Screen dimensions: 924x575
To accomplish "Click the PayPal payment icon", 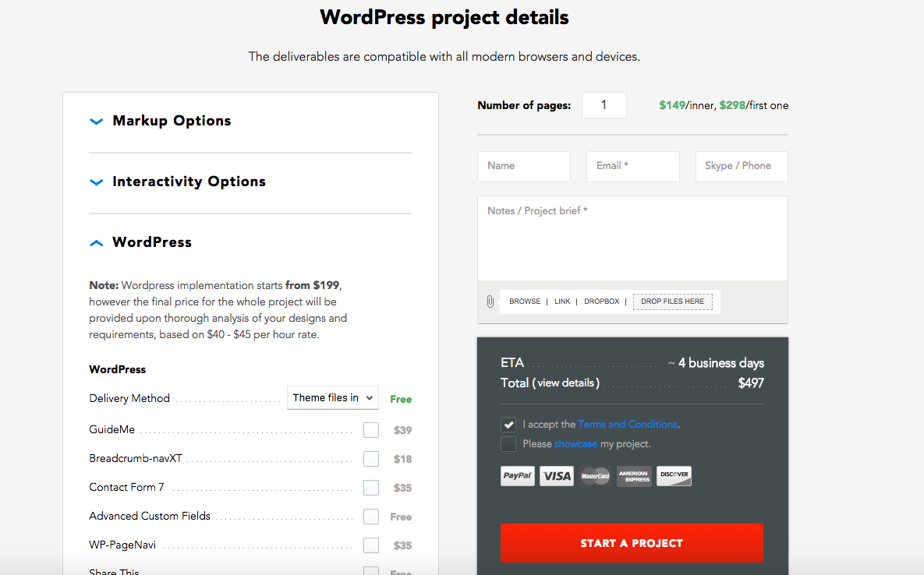I will tap(518, 475).
